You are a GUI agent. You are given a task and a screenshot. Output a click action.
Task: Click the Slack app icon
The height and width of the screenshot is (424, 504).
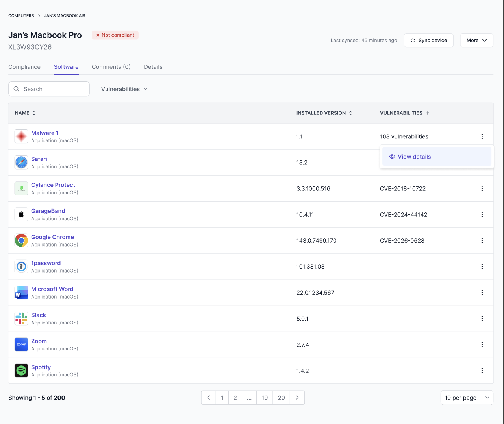(x=21, y=319)
